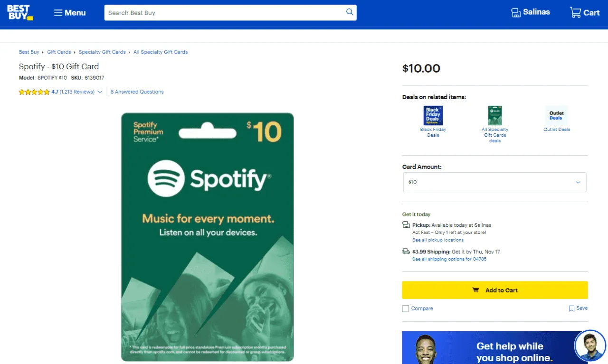Open the Gift Cards breadcrumb
Image resolution: width=608 pixels, height=364 pixels.
click(59, 52)
